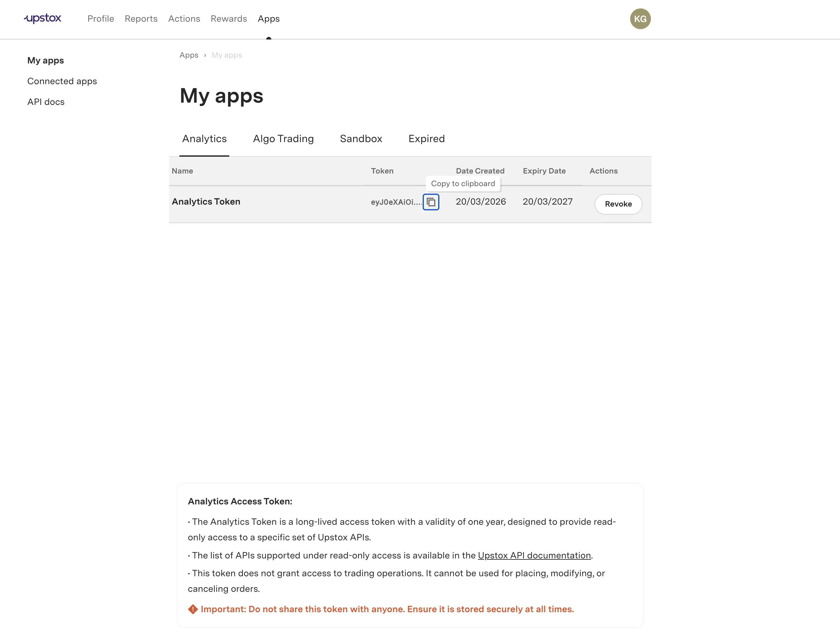840x641 pixels.
Task: Revoke the Analytics Token
Action: (x=618, y=204)
